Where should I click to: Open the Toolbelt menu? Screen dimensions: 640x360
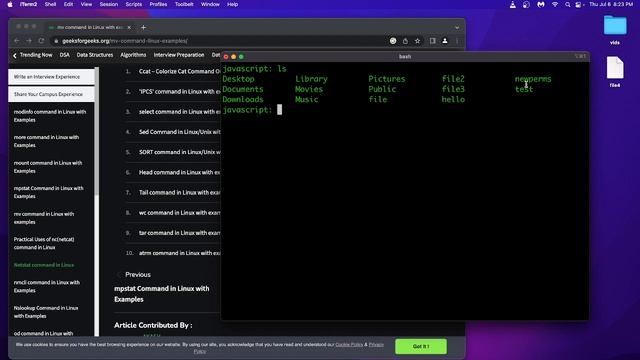tap(184, 4)
